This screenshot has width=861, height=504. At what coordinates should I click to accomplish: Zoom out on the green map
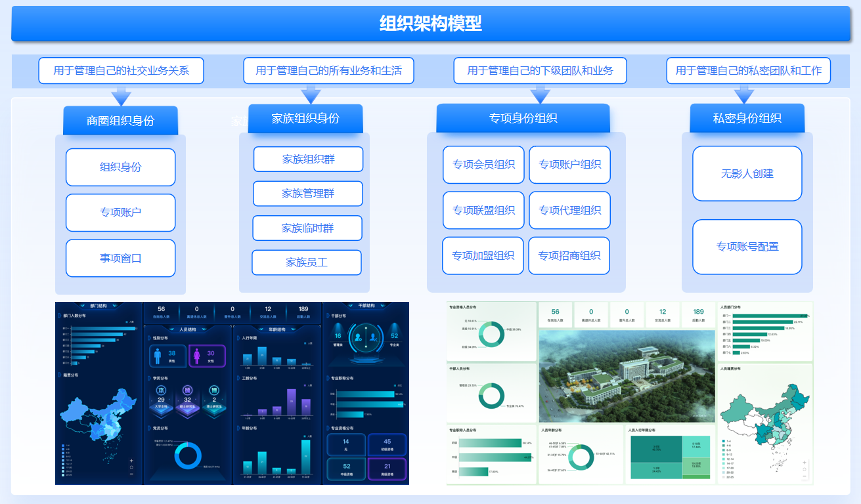[x=805, y=476]
